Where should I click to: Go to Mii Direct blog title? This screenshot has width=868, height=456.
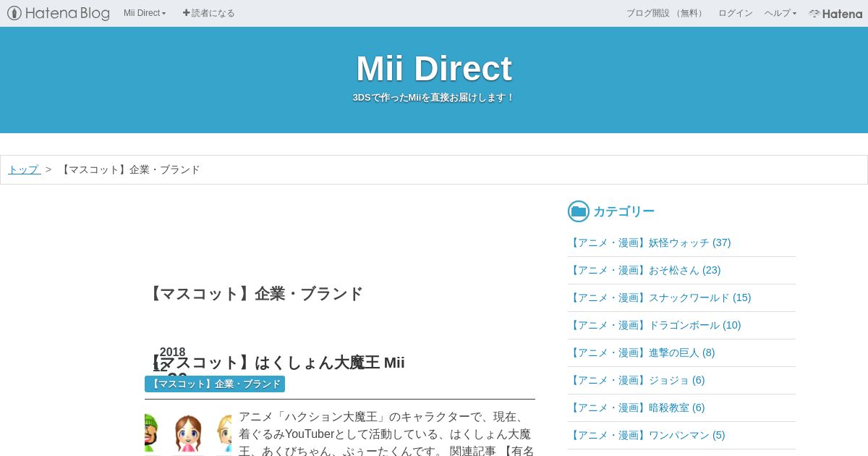pyautogui.click(x=434, y=69)
